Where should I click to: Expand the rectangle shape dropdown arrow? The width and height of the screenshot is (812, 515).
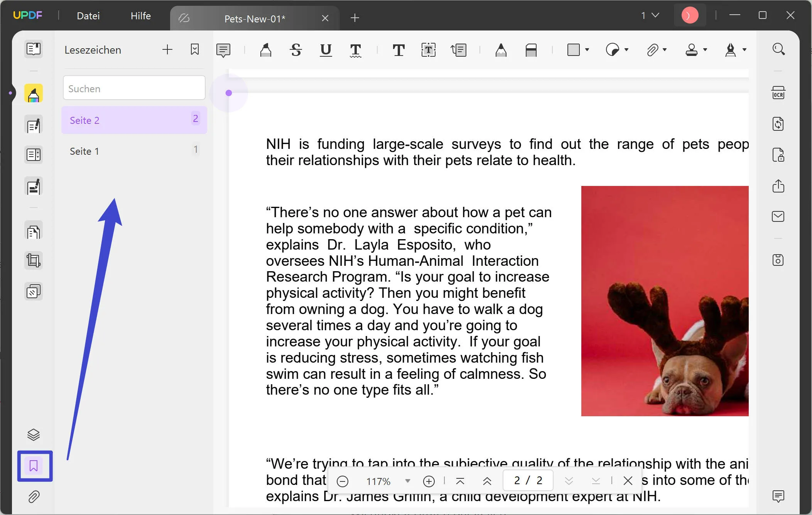(587, 49)
